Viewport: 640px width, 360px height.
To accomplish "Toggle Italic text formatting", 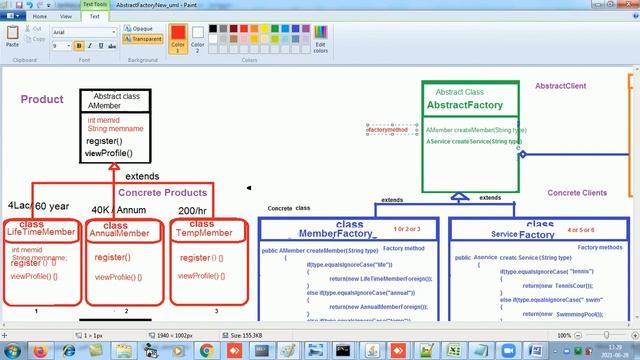I will click(x=90, y=46).
